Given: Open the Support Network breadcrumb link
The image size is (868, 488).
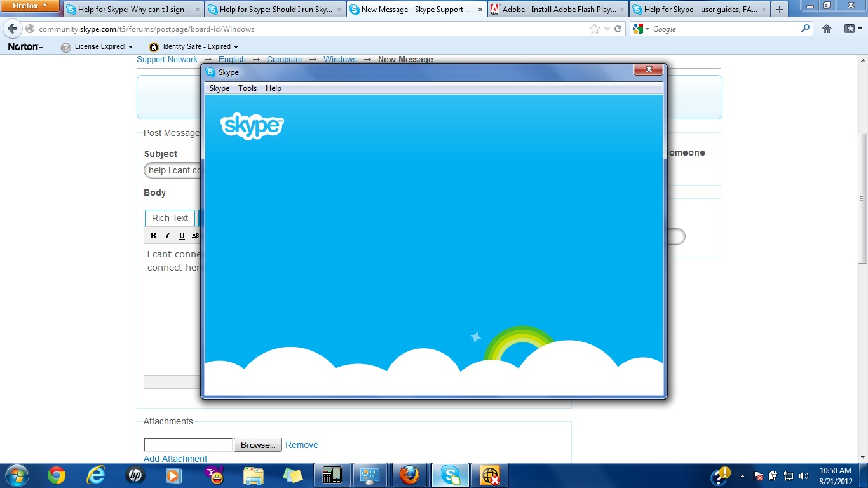Looking at the screenshot, I should click(x=167, y=59).
